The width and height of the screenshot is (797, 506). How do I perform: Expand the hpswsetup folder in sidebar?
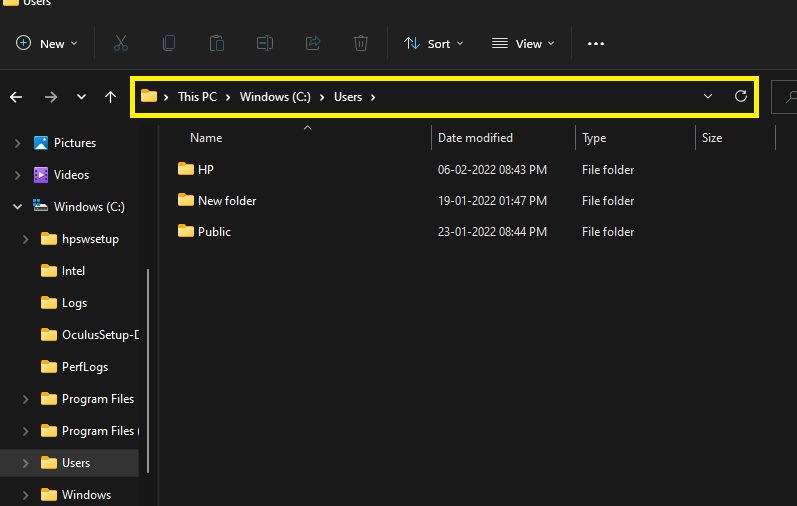tap(26, 239)
